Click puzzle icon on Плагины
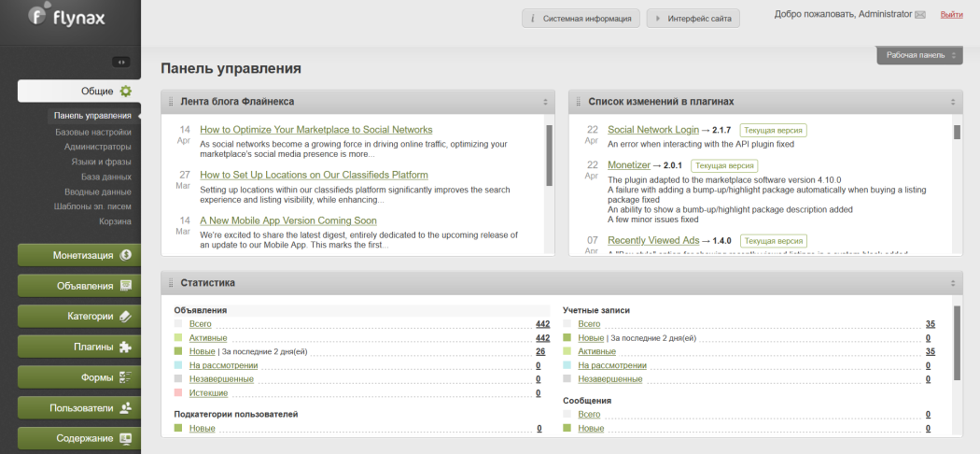 [x=126, y=348]
